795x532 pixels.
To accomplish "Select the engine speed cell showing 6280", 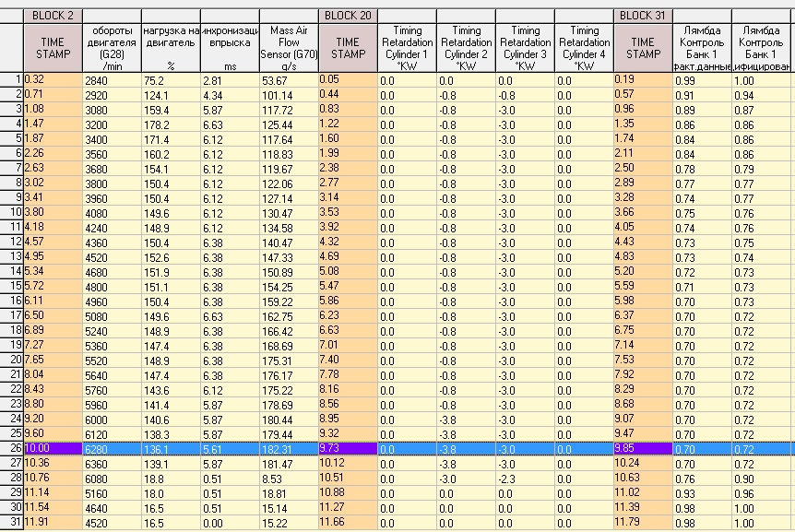I will 111,448.
